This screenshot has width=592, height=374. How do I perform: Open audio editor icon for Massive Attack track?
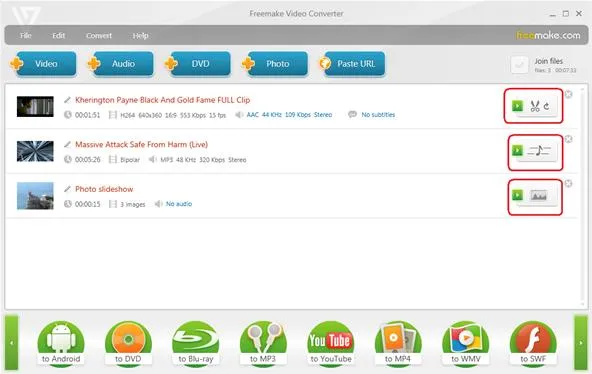[x=539, y=151]
